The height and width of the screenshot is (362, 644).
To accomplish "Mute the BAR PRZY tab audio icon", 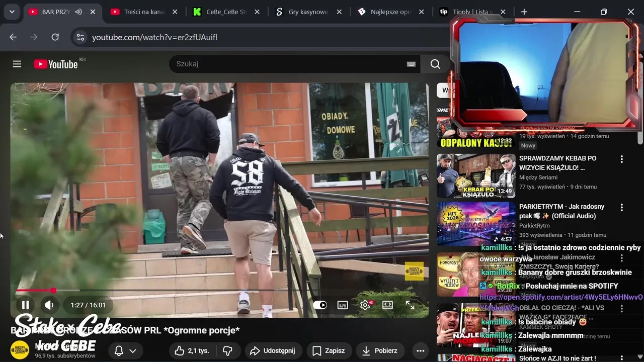I will tap(78, 12).
